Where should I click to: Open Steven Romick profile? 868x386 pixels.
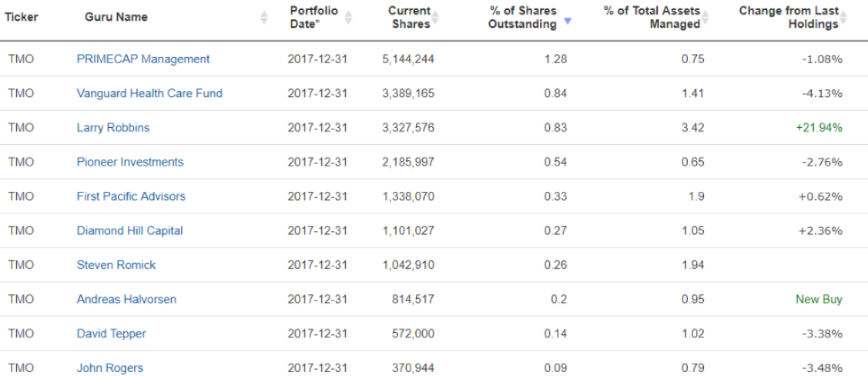(x=116, y=265)
